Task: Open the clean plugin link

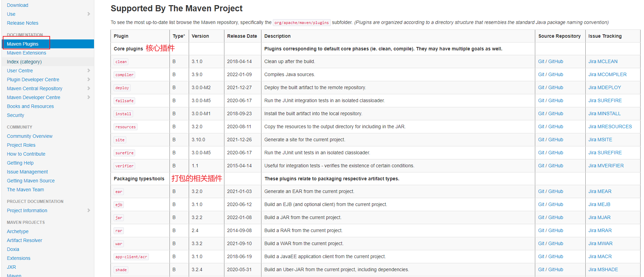Action: tap(121, 62)
